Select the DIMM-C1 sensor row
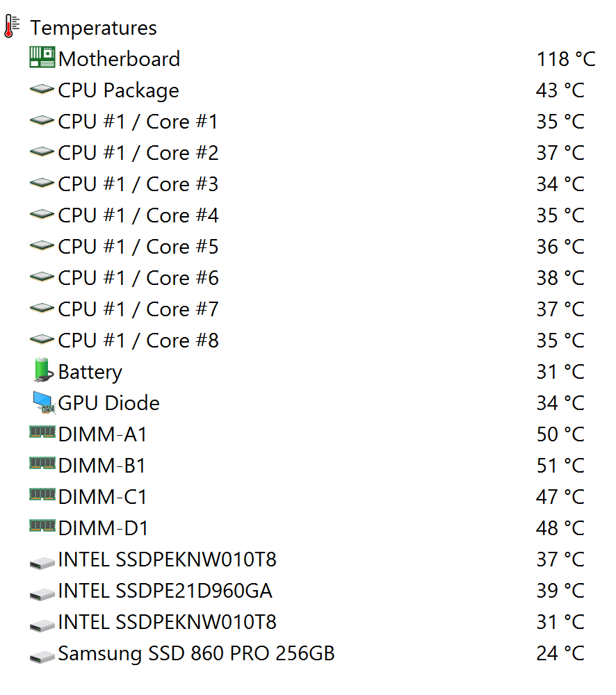616x695 pixels. 103,497
